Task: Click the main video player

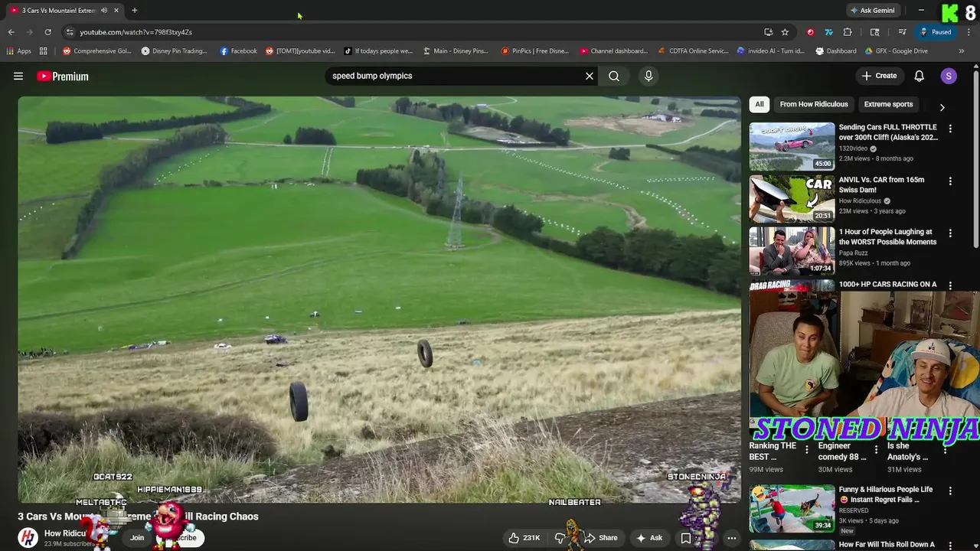Action: [x=379, y=299]
